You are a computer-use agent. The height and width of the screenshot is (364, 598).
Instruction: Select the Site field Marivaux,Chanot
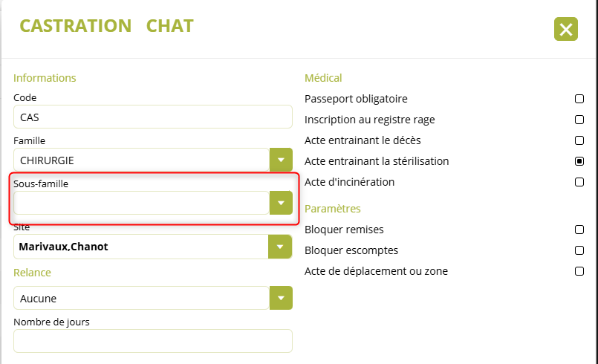click(141, 247)
